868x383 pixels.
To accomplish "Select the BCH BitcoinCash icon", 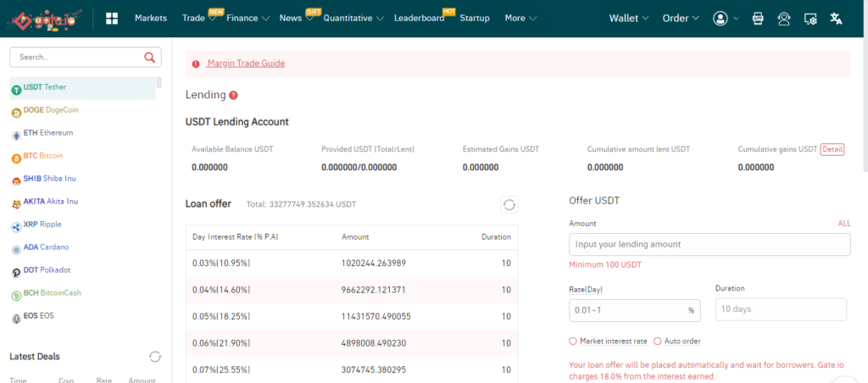I will (x=17, y=296).
